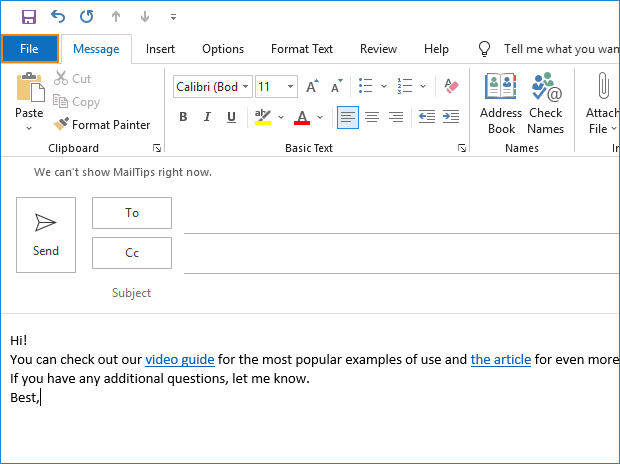This screenshot has height=464, width=620.
Task: Expand the bullet list options arrow
Action: 383,87
